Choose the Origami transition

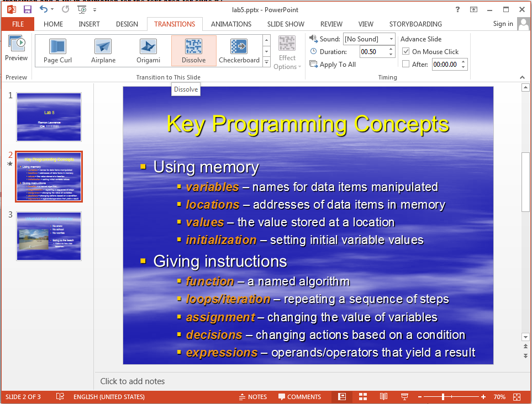148,51
